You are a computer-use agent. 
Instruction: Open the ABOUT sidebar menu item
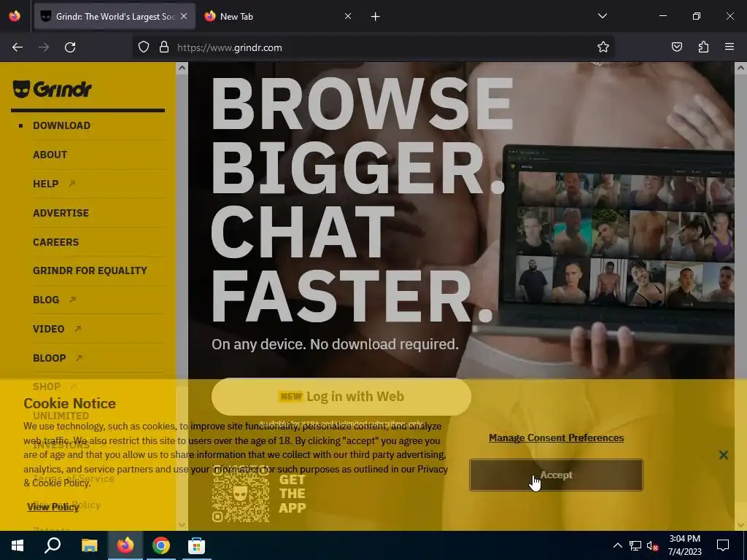pyautogui.click(x=50, y=155)
